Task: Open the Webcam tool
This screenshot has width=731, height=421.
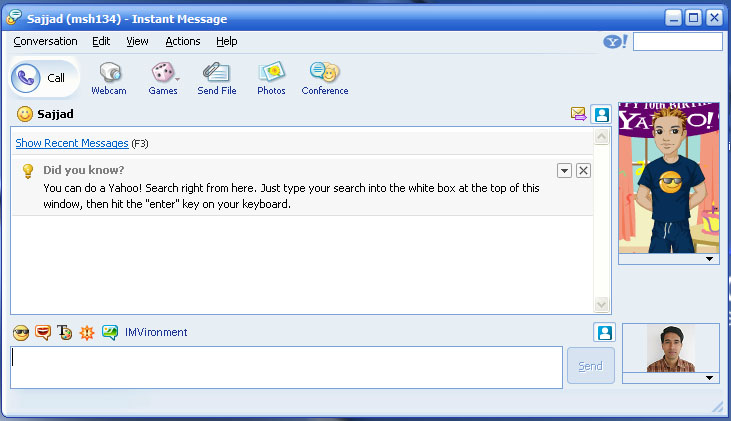Action: (x=109, y=79)
